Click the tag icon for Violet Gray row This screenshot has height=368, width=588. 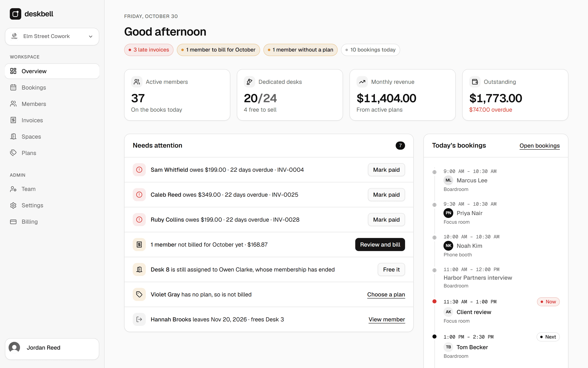pos(139,294)
